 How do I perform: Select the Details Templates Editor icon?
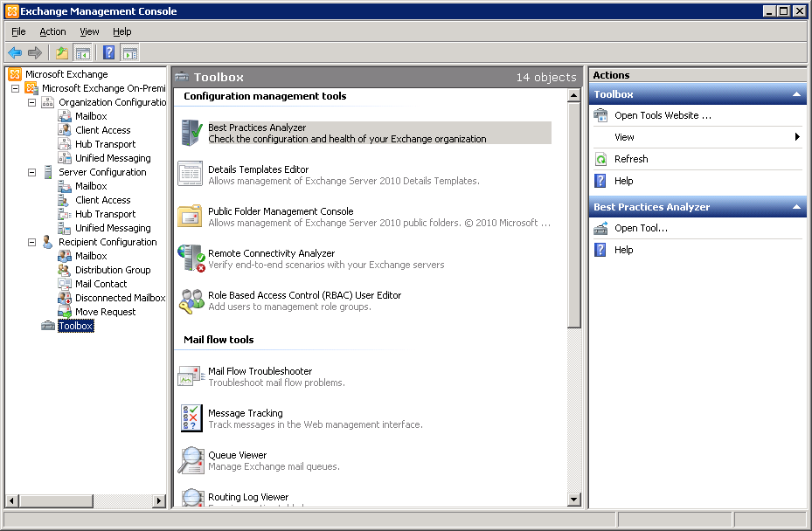190,174
